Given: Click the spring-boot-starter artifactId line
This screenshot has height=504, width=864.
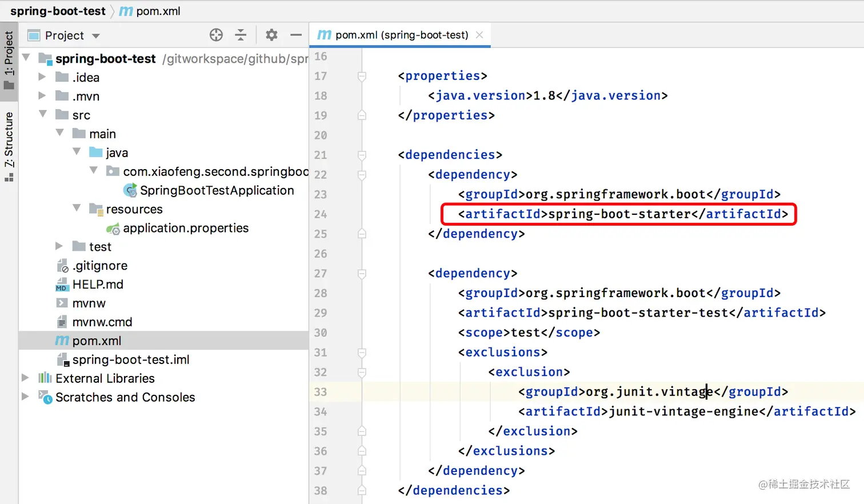Looking at the screenshot, I should pyautogui.click(x=623, y=214).
